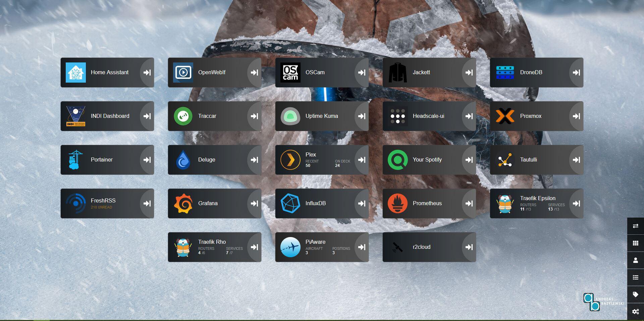Click the "210 UNREAD" FreshRSS text
The width and height of the screenshot is (644, 321).
pyautogui.click(x=101, y=207)
